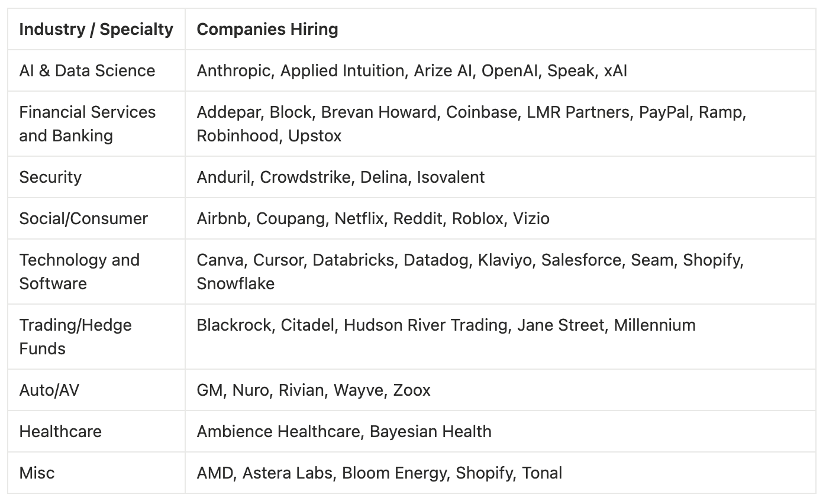Screen dimensions: 826x504
Task: Click the Social/Consumer category cell
Action: (x=83, y=219)
